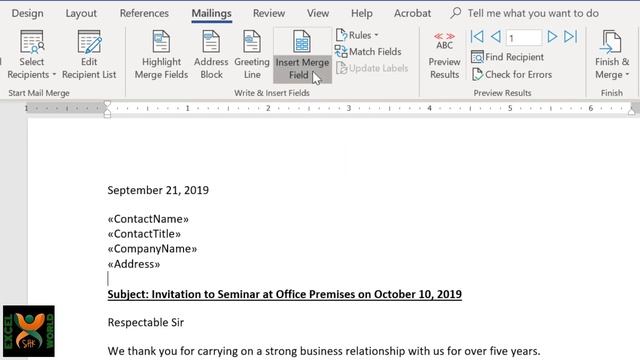Go to the next record
The width and height of the screenshot is (640, 360).
click(552, 37)
